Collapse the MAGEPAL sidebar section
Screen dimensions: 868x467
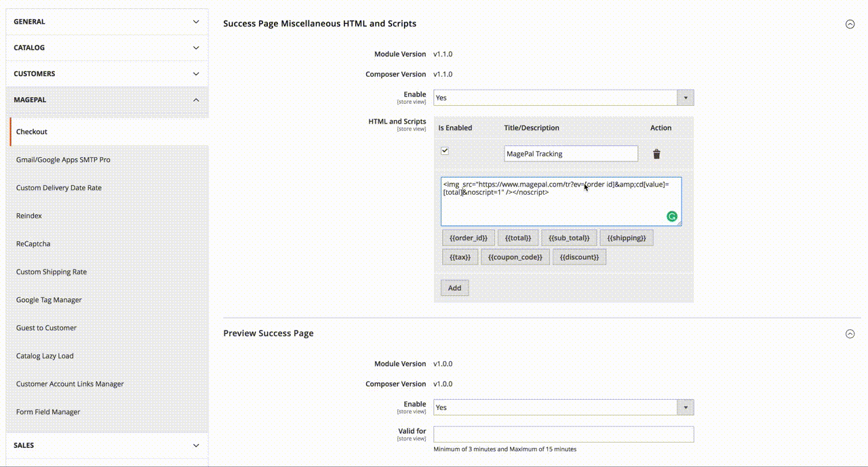point(107,100)
